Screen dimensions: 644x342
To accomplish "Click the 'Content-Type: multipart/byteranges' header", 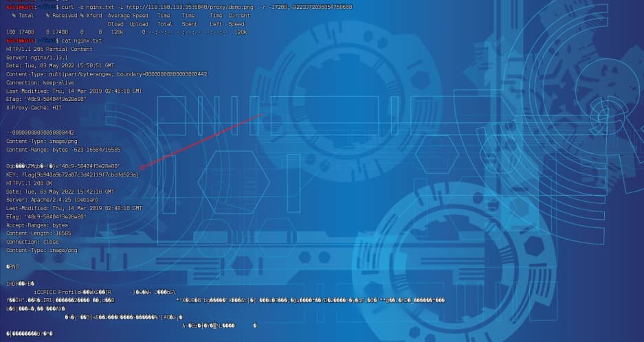I will coord(107,74).
